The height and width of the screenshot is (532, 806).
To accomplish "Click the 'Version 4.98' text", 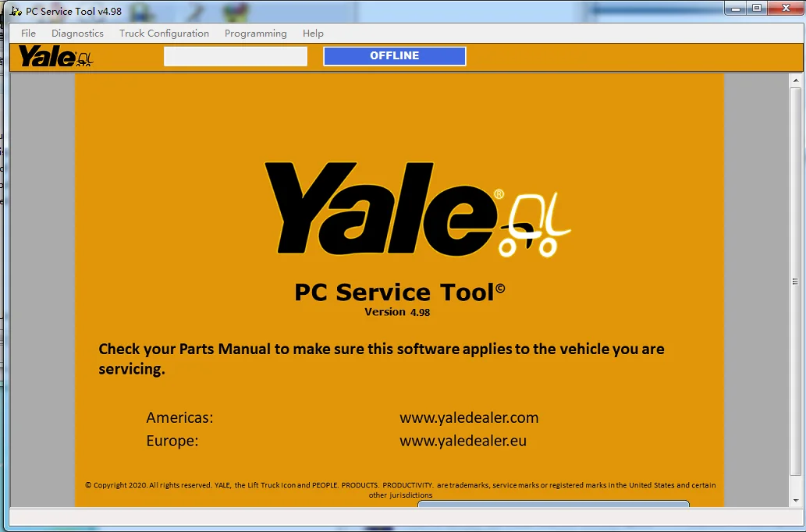I will (397, 312).
